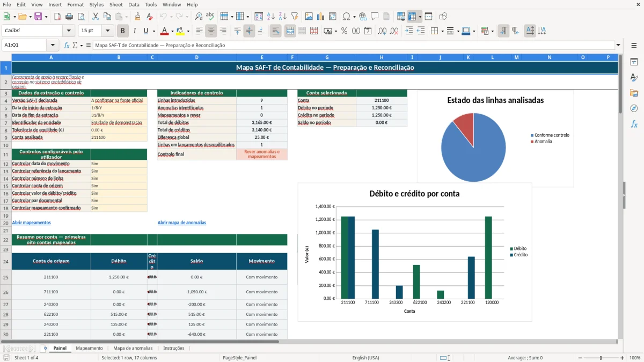Open sidebar Gallery icon
This screenshot has width=644, height=362.
point(634,93)
